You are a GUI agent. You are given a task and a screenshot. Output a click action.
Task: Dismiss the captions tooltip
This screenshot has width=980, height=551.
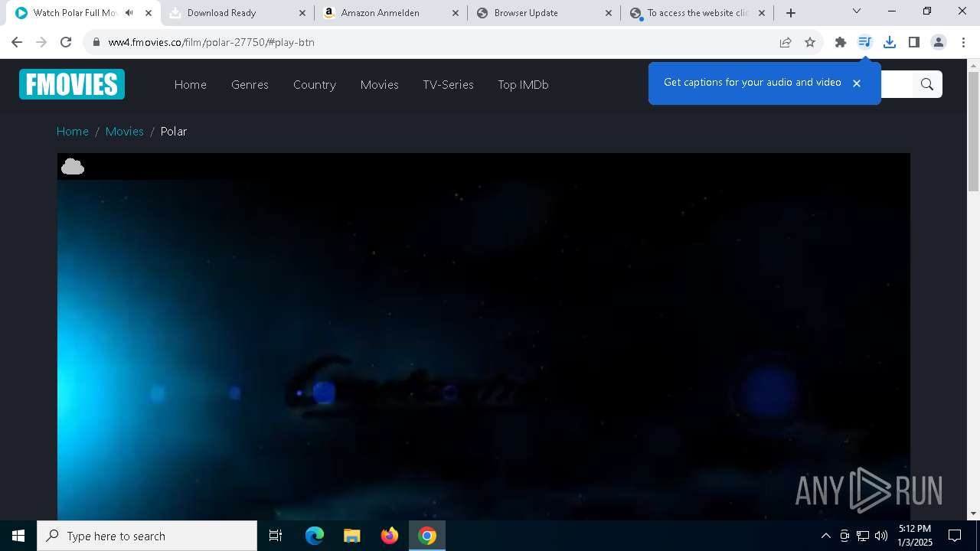point(857,83)
